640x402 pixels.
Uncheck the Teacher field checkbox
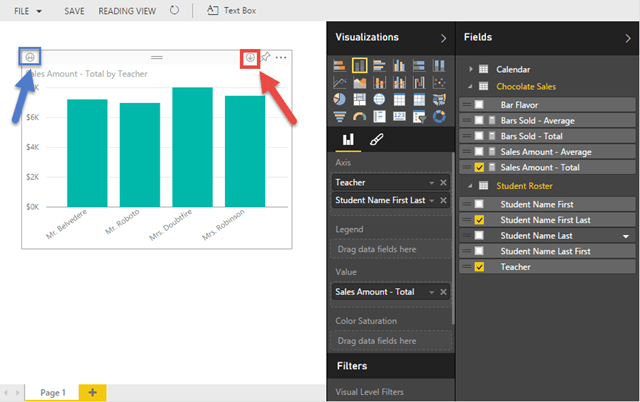480,267
